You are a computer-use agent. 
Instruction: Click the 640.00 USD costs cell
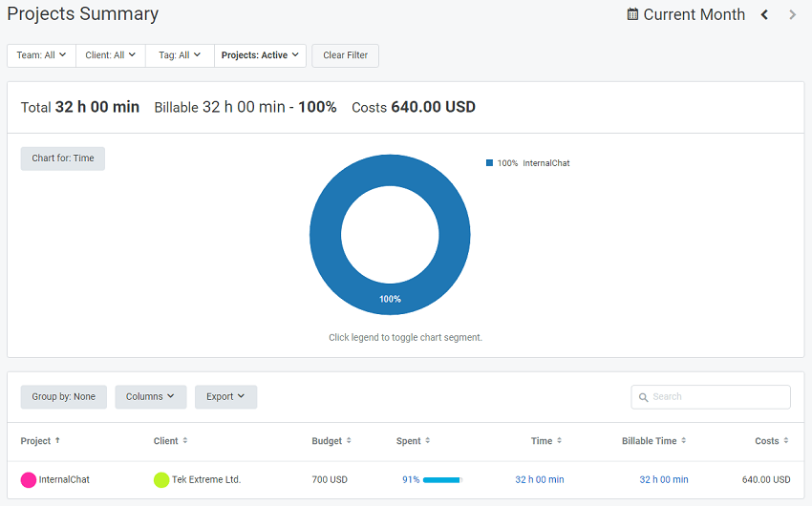766,479
